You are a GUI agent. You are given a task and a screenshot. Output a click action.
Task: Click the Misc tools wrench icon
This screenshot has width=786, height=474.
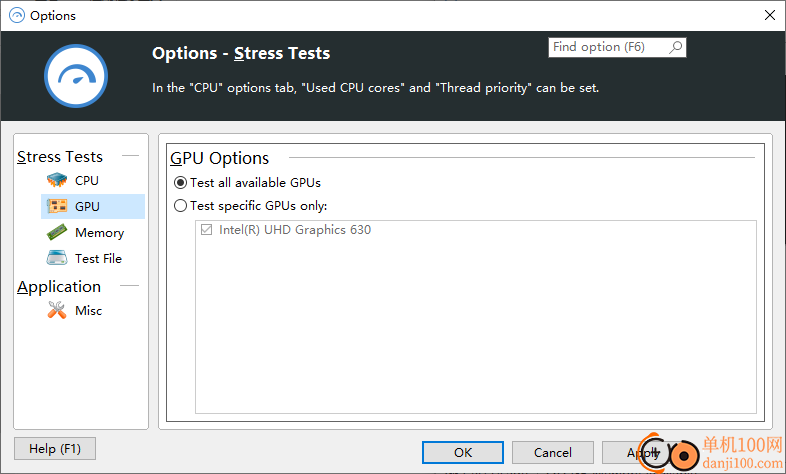pyautogui.click(x=57, y=310)
